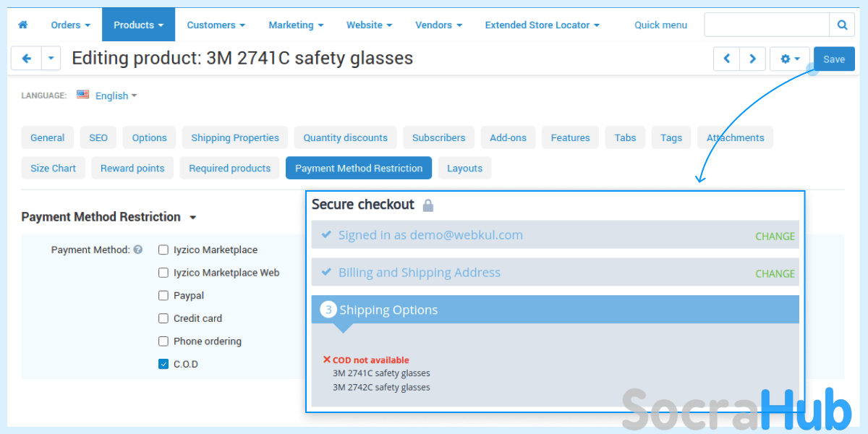Image resolution: width=868 pixels, height=434 pixels.
Task: Click the Payment Method help question icon
Action: pos(138,250)
